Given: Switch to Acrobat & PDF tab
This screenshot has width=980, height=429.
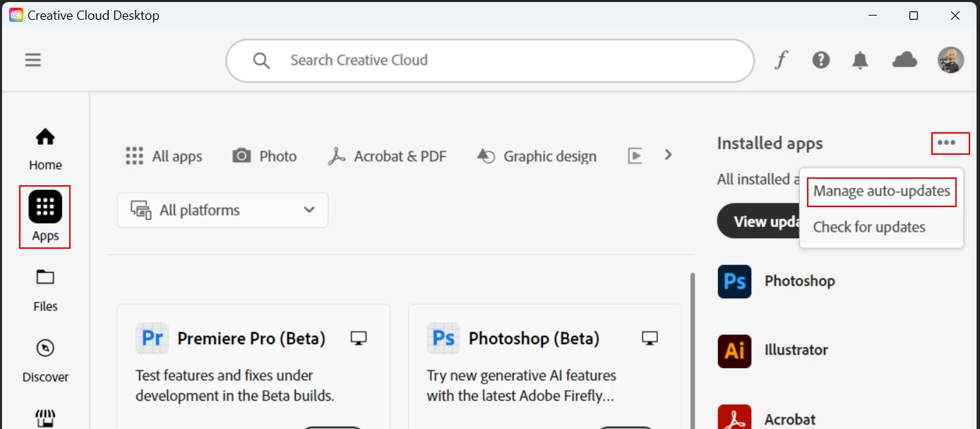Looking at the screenshot, I should [387, 156].
